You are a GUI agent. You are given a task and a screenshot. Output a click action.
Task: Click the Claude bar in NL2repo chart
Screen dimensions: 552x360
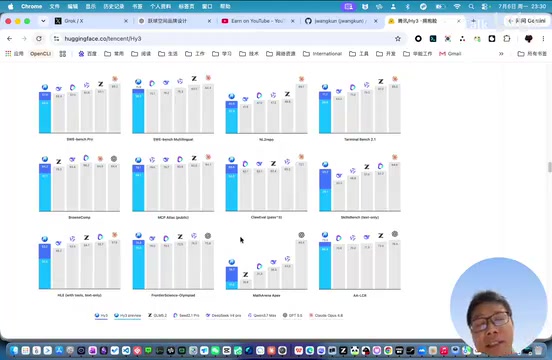pyautogui.click(x=301, y=109)
